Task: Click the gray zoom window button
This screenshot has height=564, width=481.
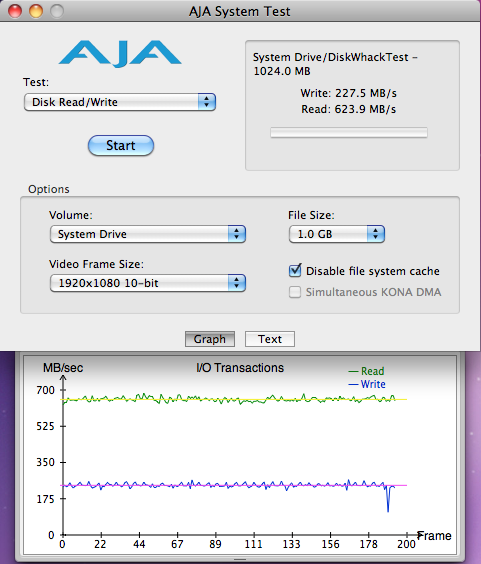Action: coord(57,11)
